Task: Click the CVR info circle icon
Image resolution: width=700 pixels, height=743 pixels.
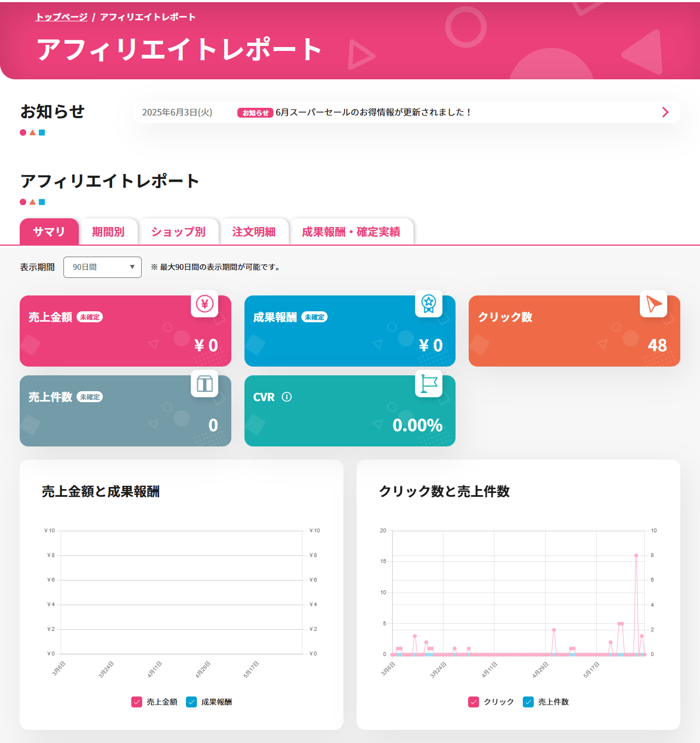Action: pyautogui.click(x=287, y=397)
